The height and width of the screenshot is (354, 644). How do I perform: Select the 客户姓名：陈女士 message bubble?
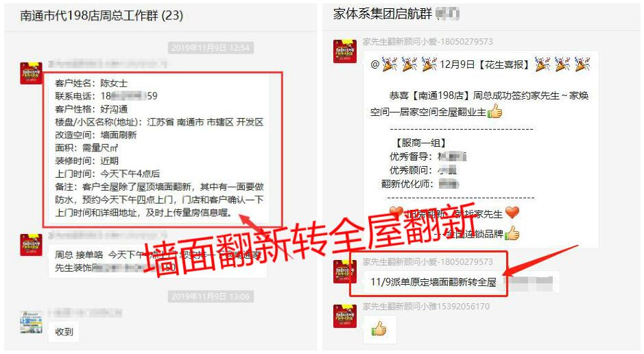[x=159, y=147]
